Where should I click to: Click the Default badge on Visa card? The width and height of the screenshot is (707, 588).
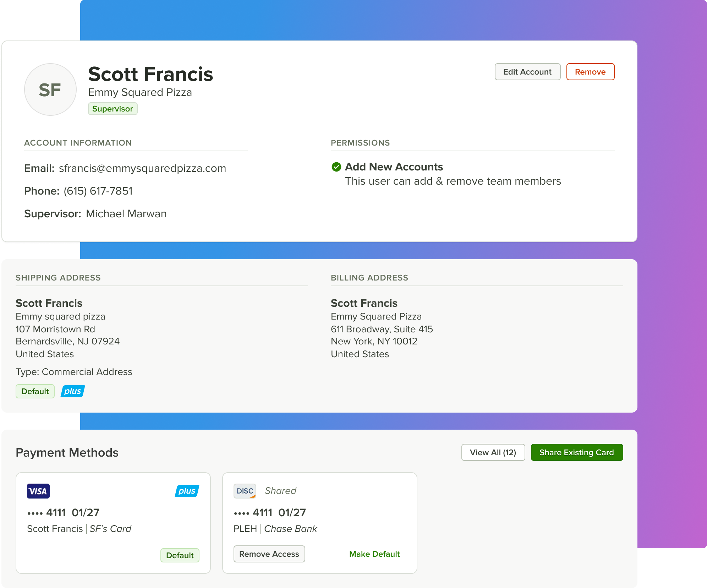coord(180,555)
